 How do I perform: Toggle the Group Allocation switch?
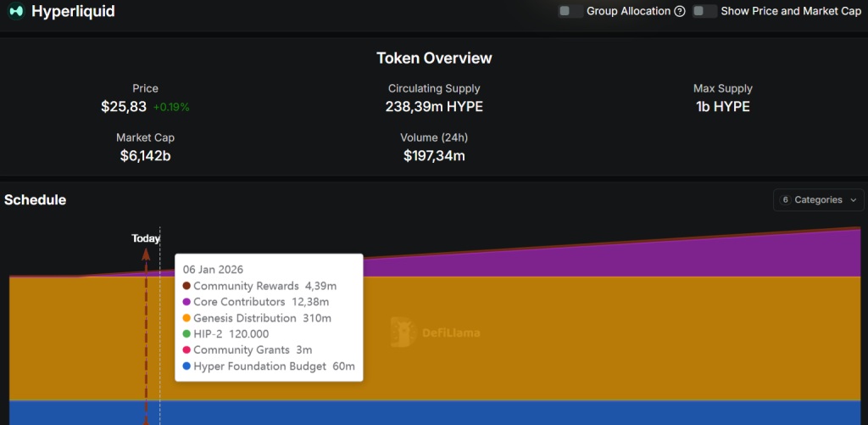570,12
